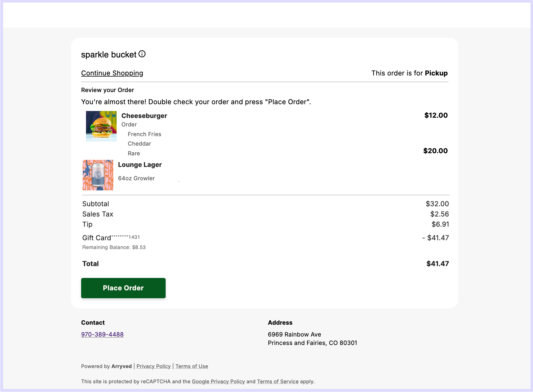
Task: Click the Gift Card ending in 1431
Action: coord(111,238)
